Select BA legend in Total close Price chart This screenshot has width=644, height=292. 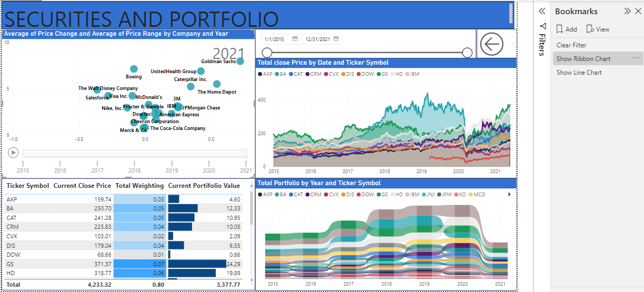click(280, 74)
